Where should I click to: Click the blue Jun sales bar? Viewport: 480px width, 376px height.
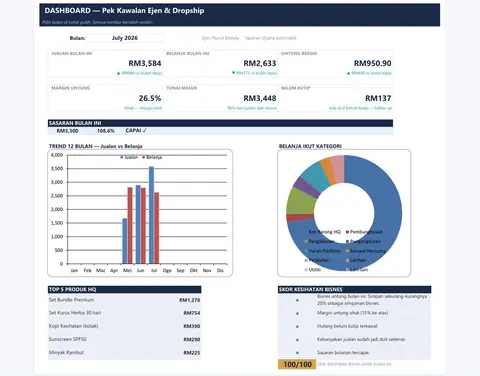(x=138, y=224)
